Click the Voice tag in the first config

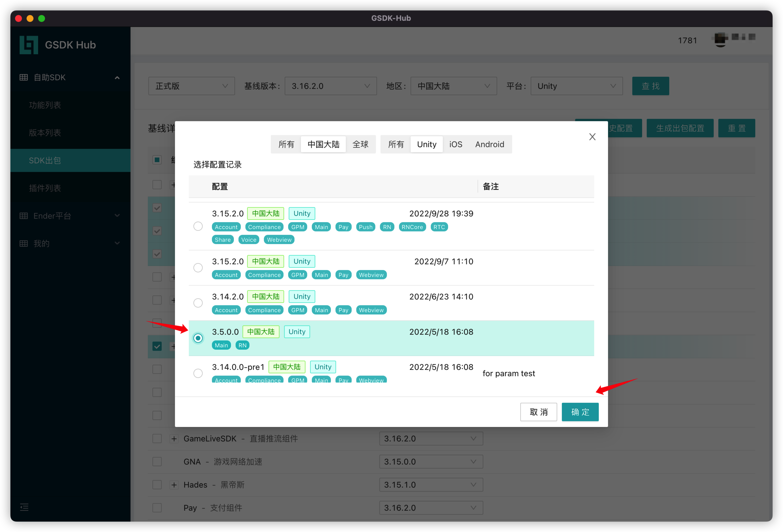point(249,240)
